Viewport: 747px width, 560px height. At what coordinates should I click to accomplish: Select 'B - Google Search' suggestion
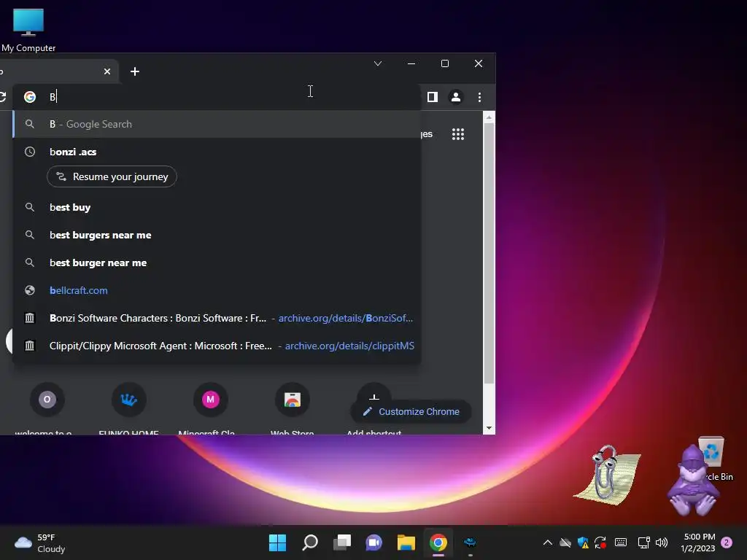pyautogui.click(x=217, y=124)
